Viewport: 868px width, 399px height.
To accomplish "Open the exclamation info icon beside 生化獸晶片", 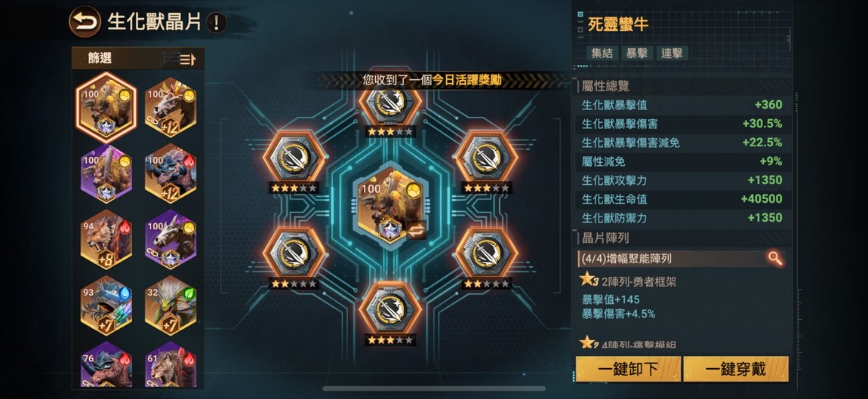I will click(217, 23).
